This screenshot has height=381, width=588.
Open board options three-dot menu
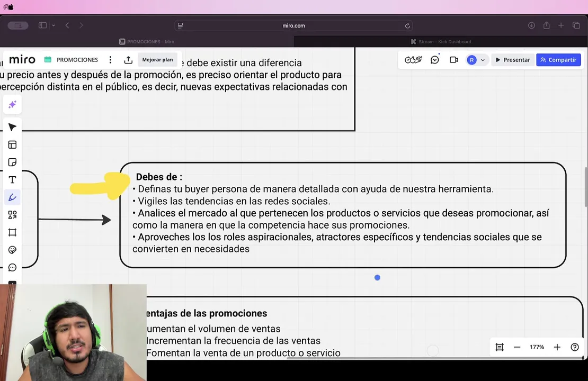pos(110,60)
